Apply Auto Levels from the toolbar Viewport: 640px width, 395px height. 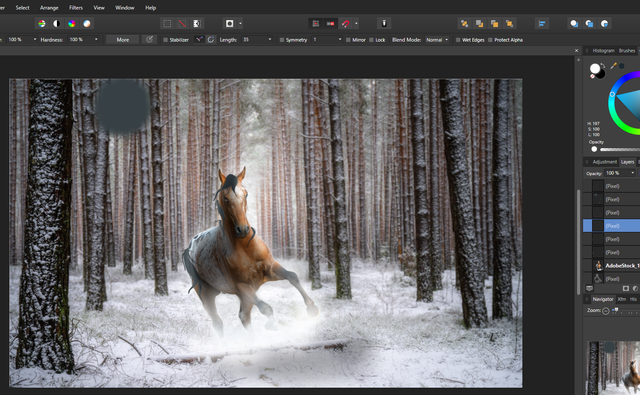[42, 24]
